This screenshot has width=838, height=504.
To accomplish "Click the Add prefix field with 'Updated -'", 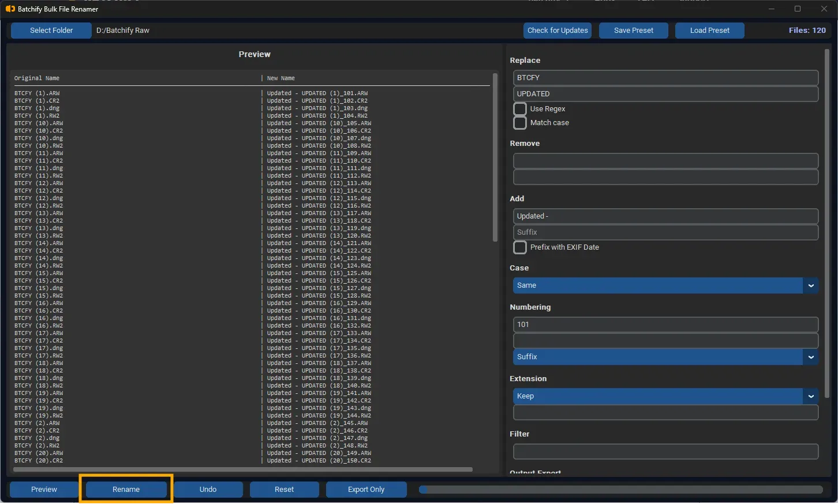I will [x=665, y=216].
